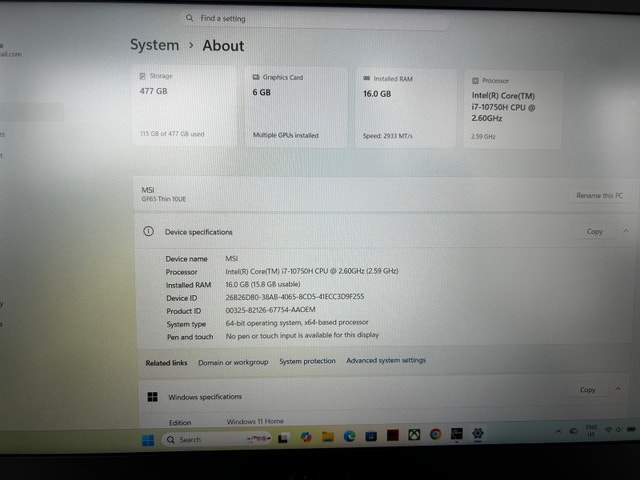Click '16.0 GB (15.8 GB usable)' text
The image size is (640, 480).
pyautogui.click(x=263, y=284)
